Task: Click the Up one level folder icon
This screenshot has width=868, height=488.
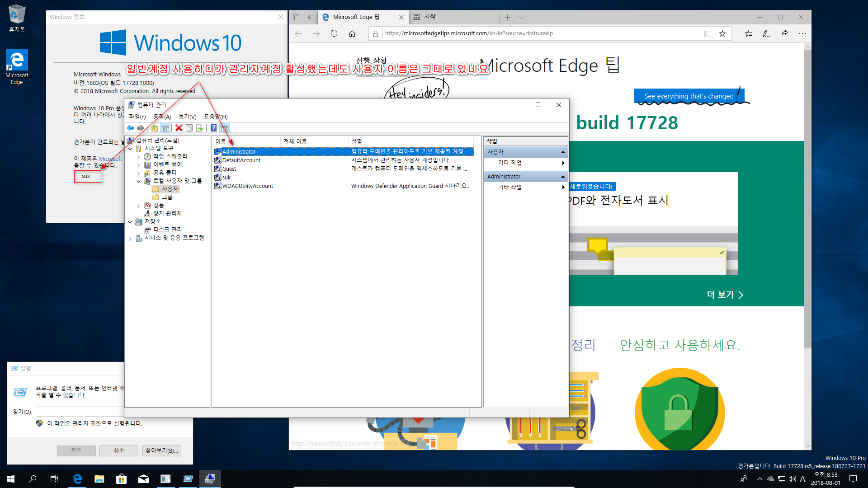Action: coord(155,128)
